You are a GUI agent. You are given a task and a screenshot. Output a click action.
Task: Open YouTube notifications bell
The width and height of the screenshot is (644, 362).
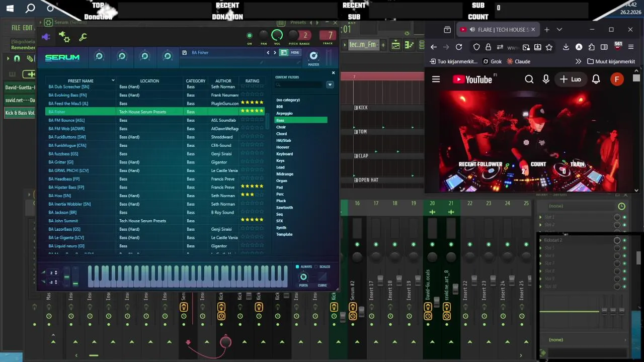(596, 79)
